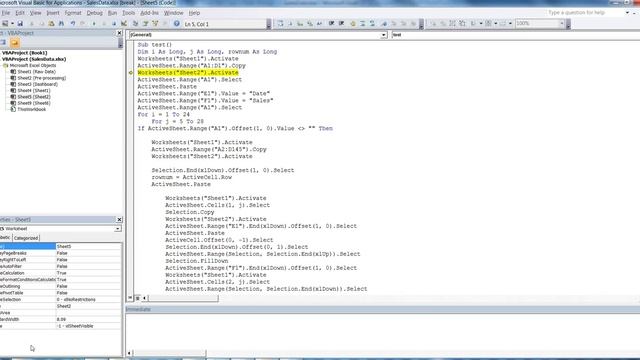Screen dimensions: 640x360
Task: Click the Group icon in the UserForm toolbar
Action: coord(452,24)
